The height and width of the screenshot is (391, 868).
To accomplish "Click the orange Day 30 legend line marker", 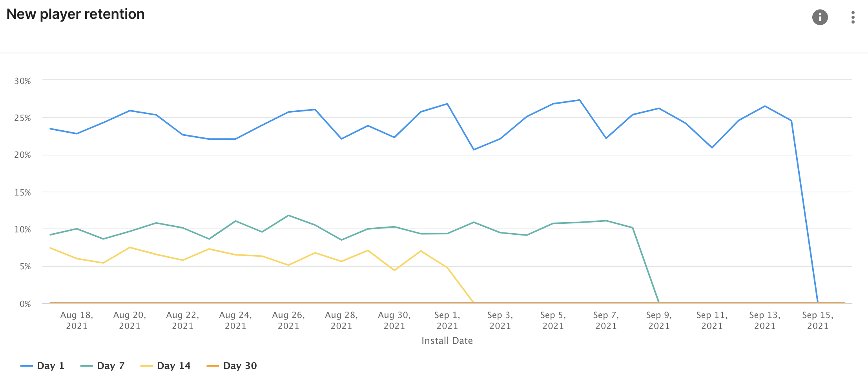I will [213, 366].
